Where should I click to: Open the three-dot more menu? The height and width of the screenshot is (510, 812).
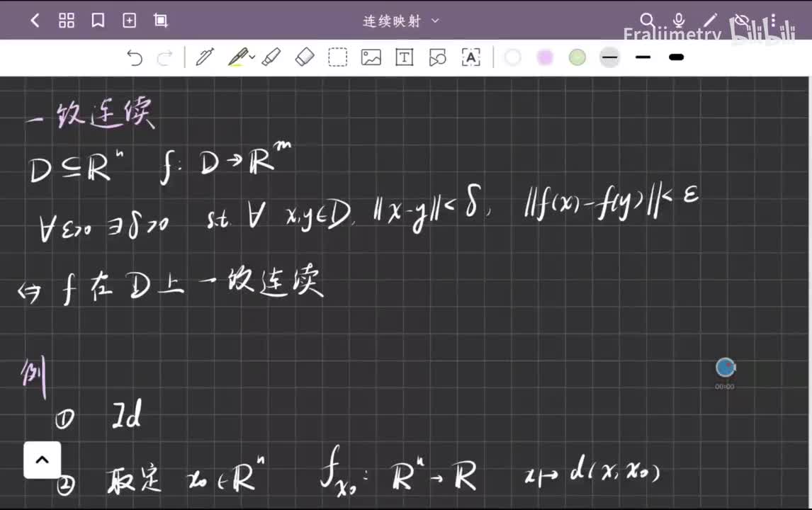pyautogui.click(x=773, y=21)
